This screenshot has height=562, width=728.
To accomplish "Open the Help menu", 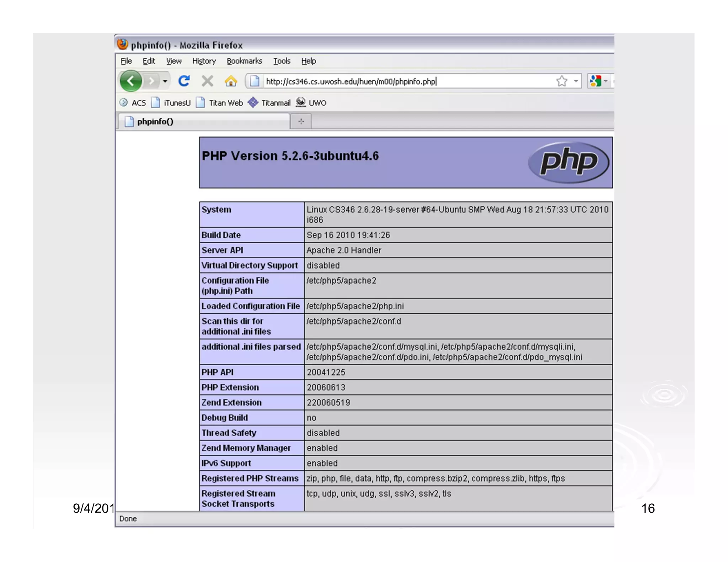I will [309, 61].
